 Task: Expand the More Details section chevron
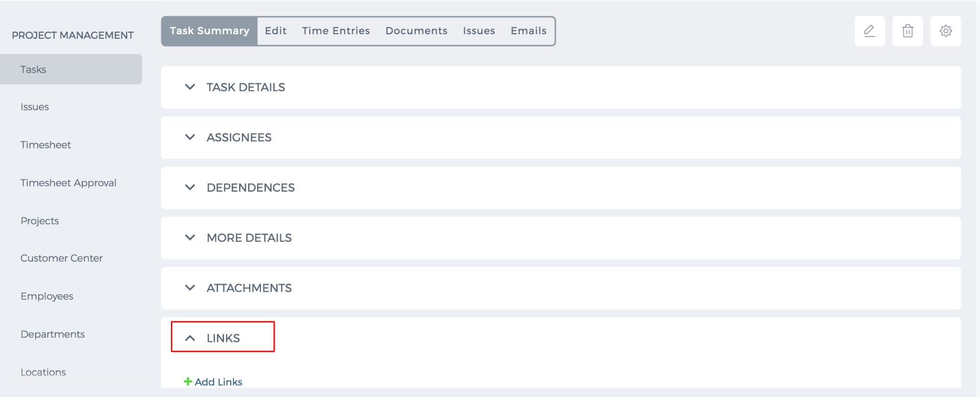[190, 238]
